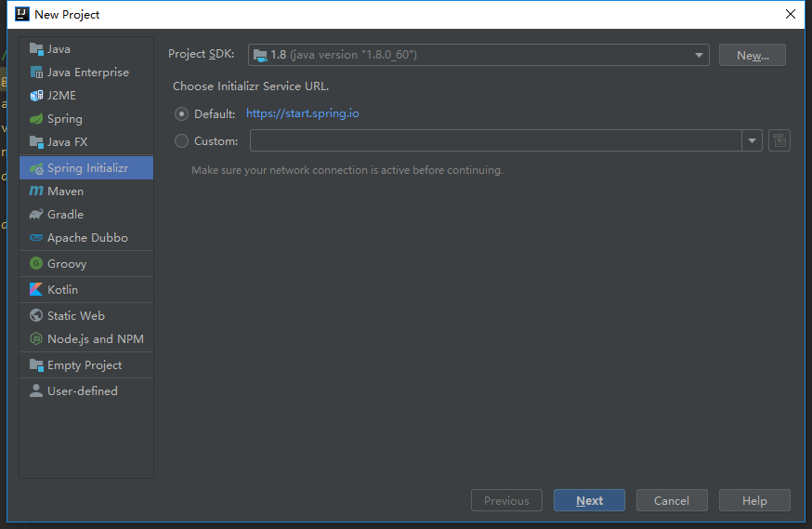Click the Maven icon in sidebar
The width and height of the screenshot is (812, 529).
point(36,192)
